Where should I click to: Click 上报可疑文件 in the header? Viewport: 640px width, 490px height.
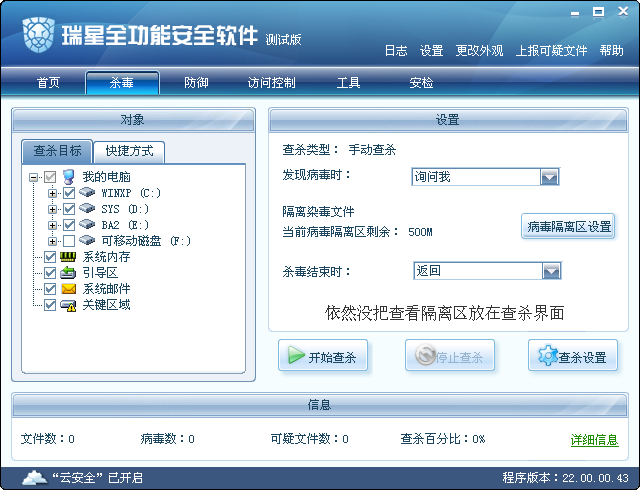point(551,51)
